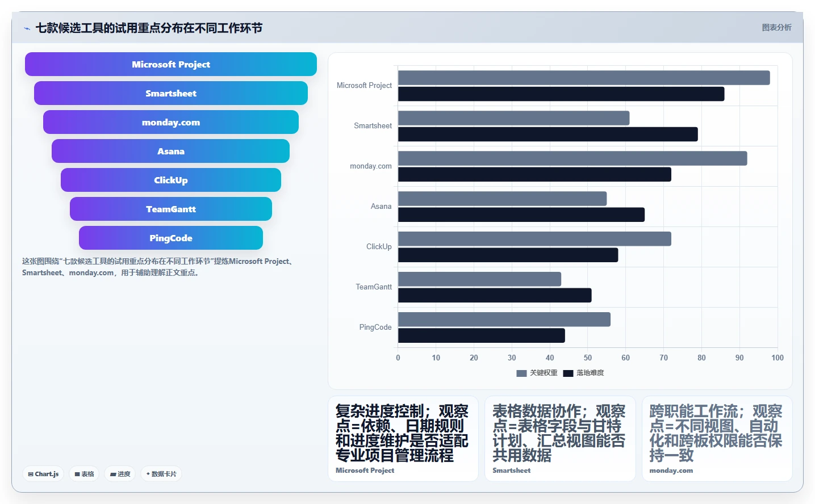Open the 复杂进度控制 data card

coord(403,439)
